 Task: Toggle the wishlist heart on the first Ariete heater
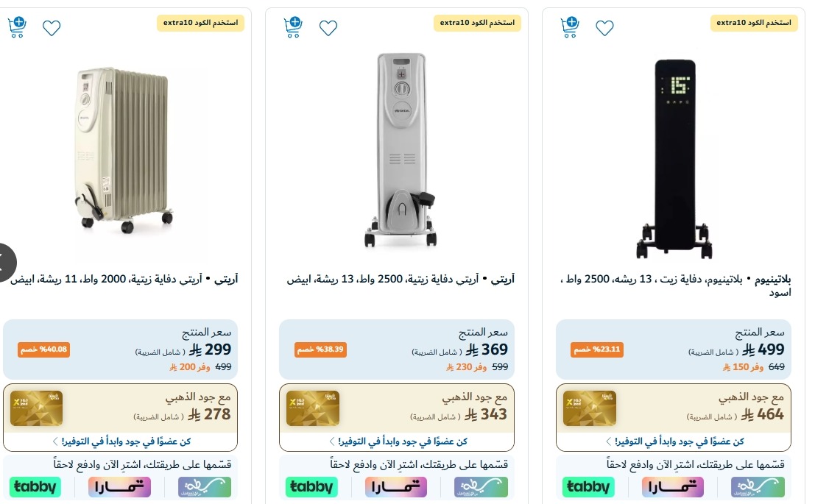coord(52,27)
